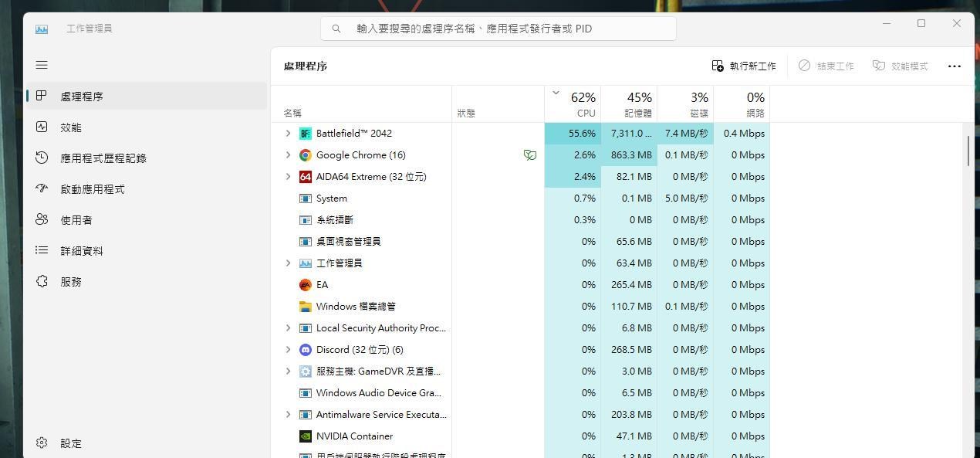Viewport: 980px width, 458px height.
Task: Open the 詳細資料 page
Action: pos(82,250)
